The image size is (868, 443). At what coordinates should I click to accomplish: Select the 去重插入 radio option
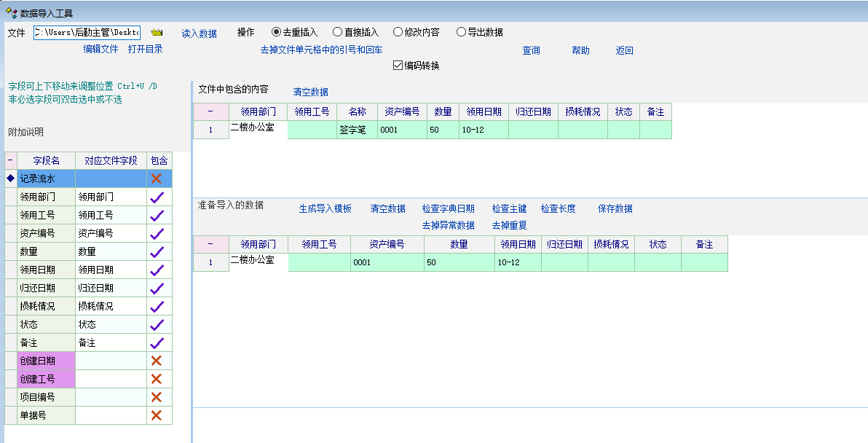pyautogui.click(x=277, y=32)
